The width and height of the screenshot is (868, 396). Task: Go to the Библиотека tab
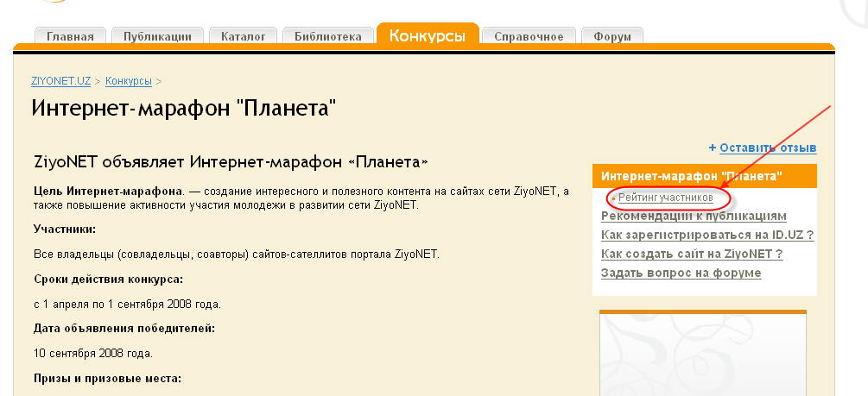(327, 36)
